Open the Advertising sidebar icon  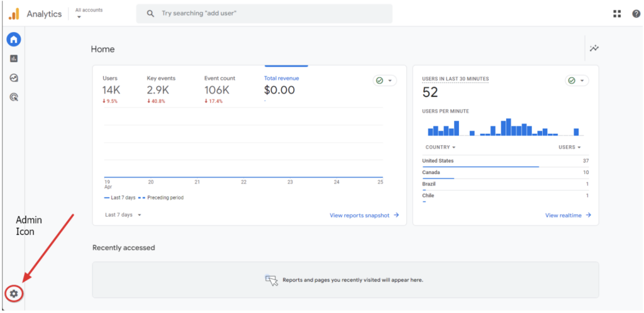(14, 97)
